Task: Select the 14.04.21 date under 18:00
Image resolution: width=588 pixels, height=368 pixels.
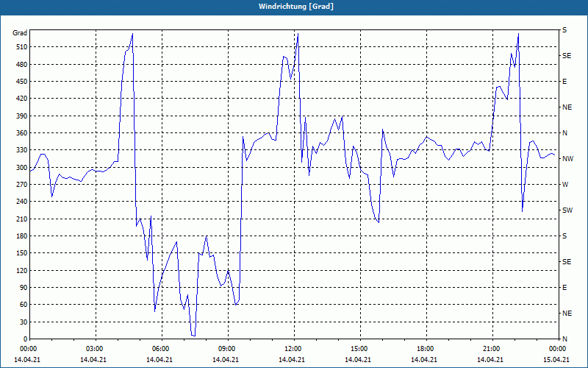Action: 424,360
